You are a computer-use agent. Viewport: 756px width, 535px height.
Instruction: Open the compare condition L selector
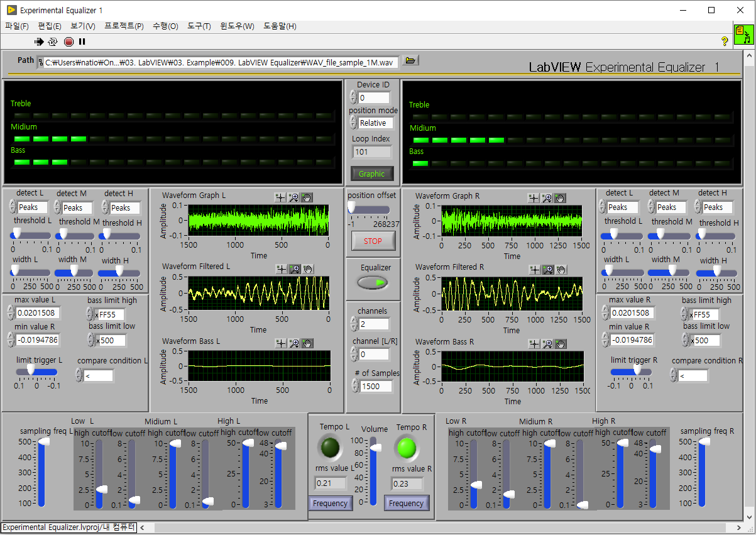tap(98, 375)
